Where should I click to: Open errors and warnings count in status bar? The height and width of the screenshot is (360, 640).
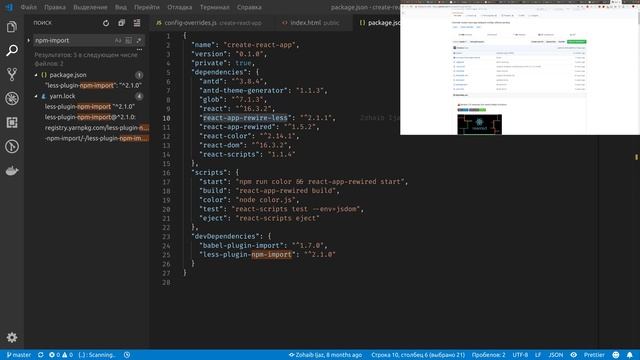(61, 355)
